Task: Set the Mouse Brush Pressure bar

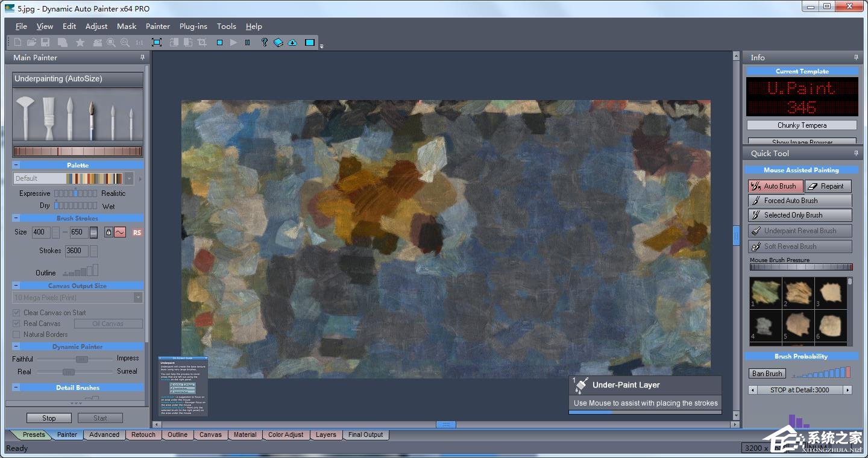Action: click(x=801, y=267)
